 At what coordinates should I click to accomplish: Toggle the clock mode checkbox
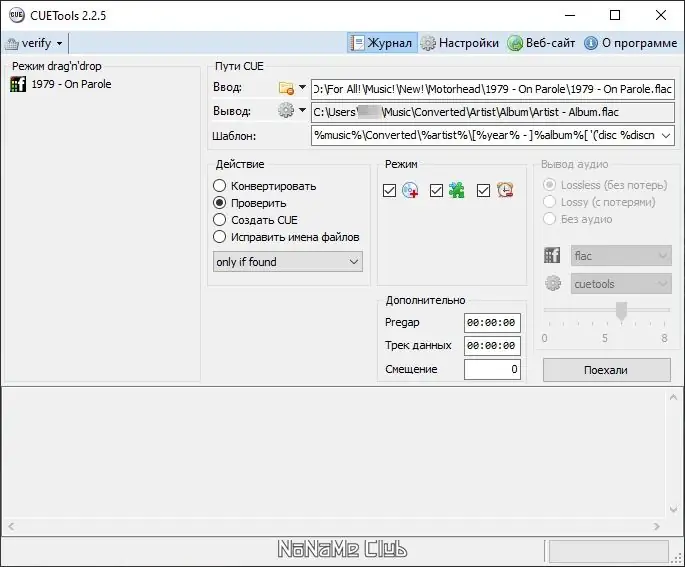(483, 191)
